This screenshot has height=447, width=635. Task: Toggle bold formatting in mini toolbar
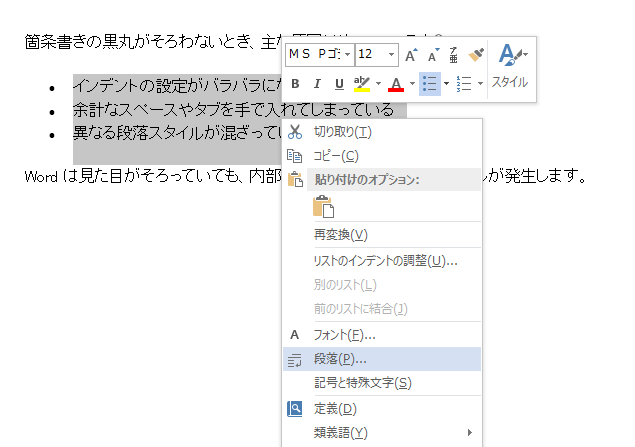295,83
